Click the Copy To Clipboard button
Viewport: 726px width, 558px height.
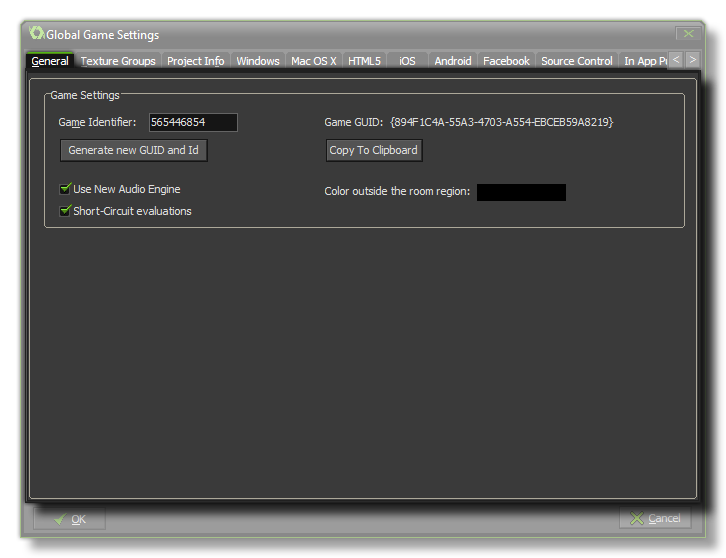pos(374,150)
